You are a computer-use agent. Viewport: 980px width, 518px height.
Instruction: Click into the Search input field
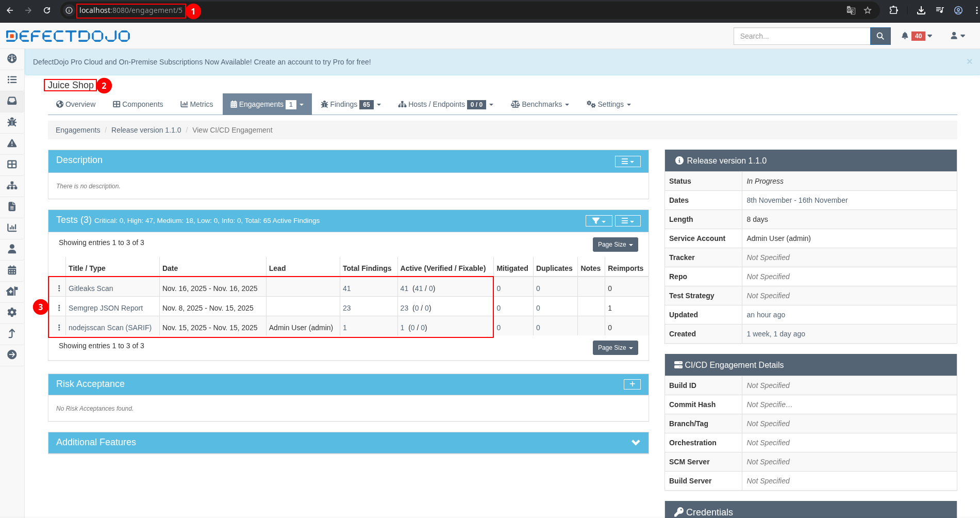(x=802, y=36)
